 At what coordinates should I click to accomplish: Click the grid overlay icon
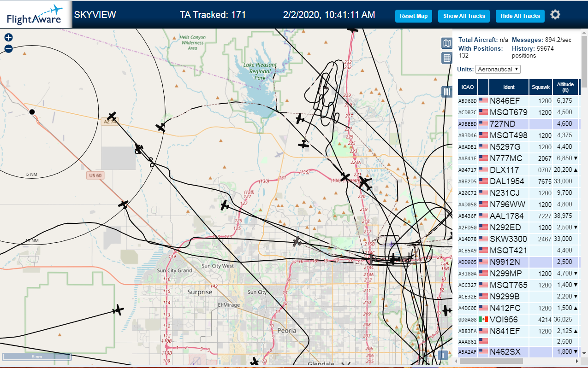(446, 58)
